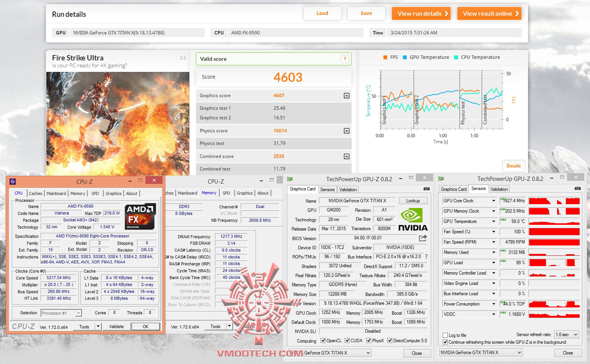The height and width of the screenshot is (364, 590).
Task: Select the Validation tab next to the Sensors tab with Lookup
Action: point(348,189)
